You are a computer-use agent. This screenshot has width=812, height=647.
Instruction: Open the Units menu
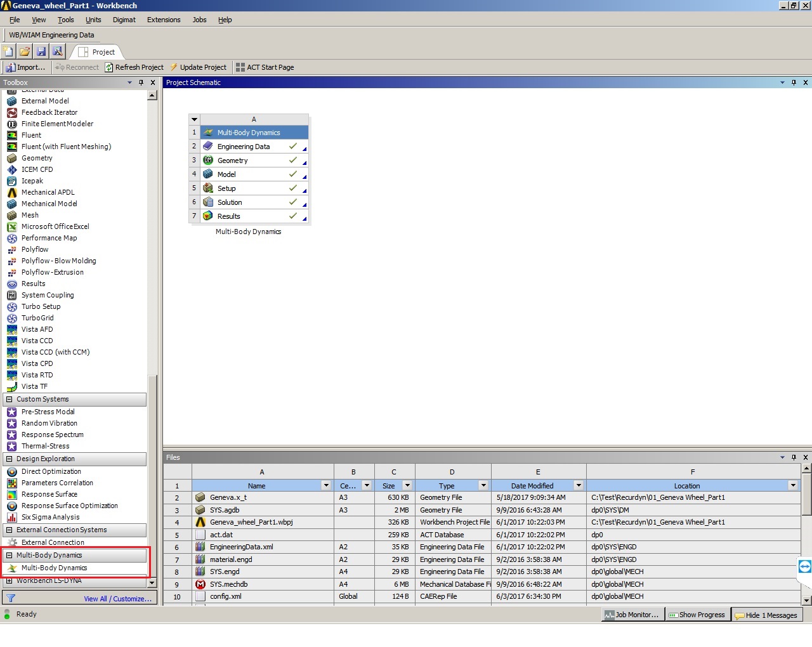click(x=93, y=20)
